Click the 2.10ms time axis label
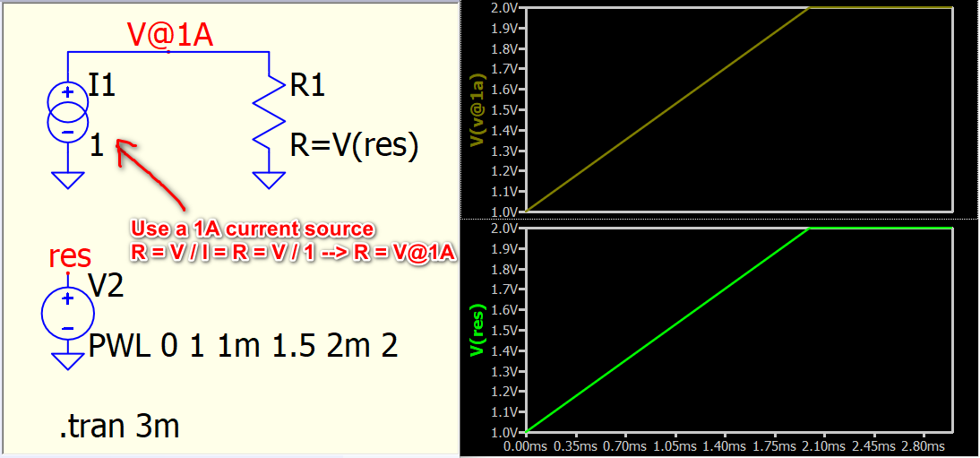The height and width of the screenshot is (458, 980). click(824, 446)
